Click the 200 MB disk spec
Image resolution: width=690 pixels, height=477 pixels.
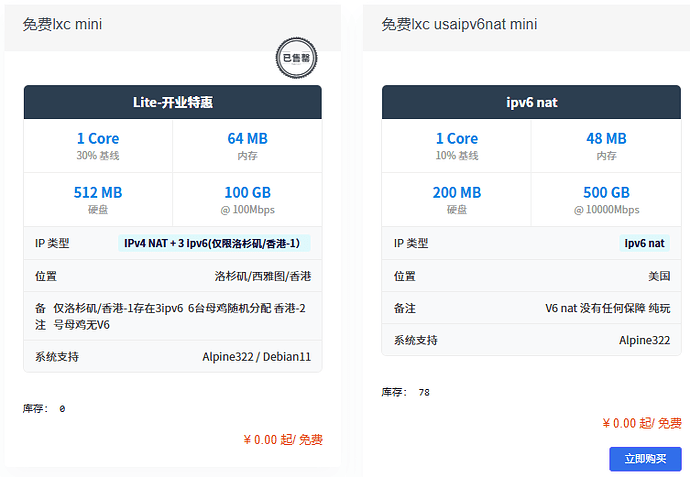[457, 192]
